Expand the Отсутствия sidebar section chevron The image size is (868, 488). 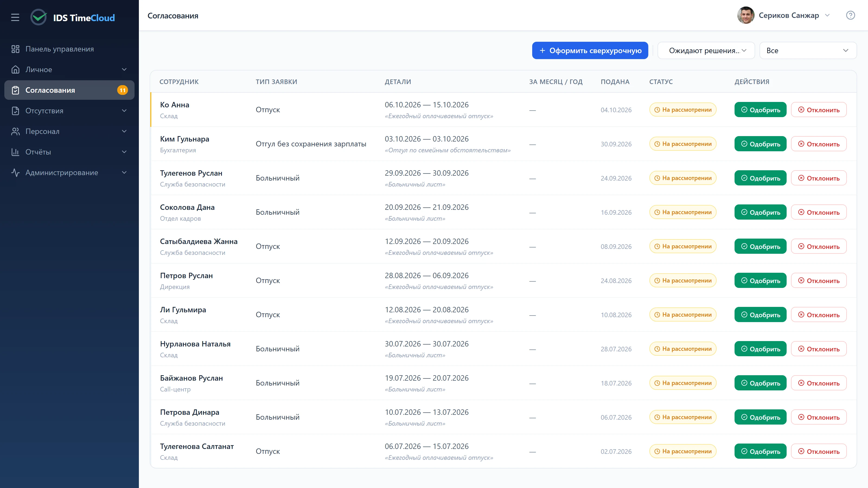pyautogui.click(x=124, y=111)
